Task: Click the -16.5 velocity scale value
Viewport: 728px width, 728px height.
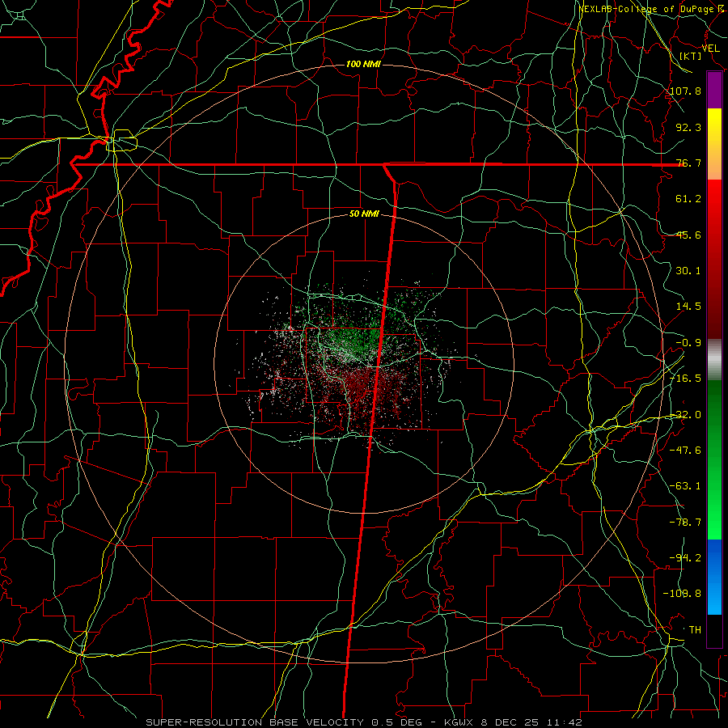Action: click(x=686, y=379)
